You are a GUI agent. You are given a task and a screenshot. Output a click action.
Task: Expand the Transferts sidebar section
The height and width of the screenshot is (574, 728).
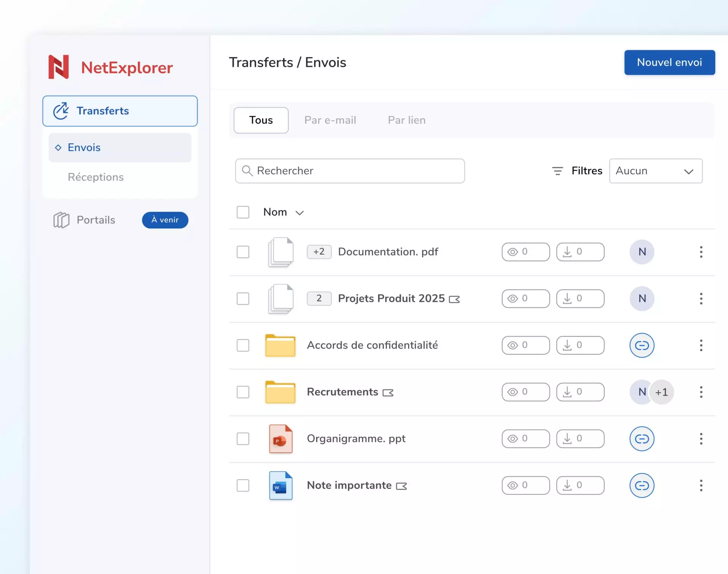tap(120, 111)
